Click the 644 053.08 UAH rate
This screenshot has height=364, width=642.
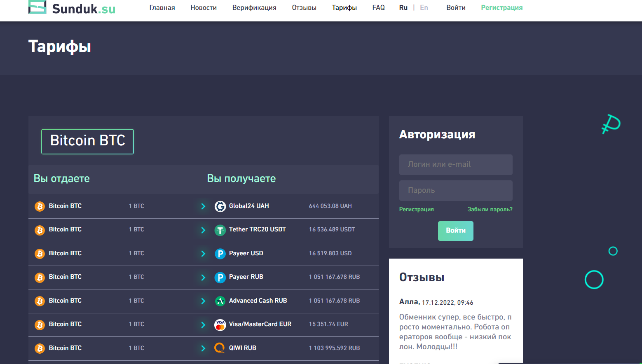330,206
